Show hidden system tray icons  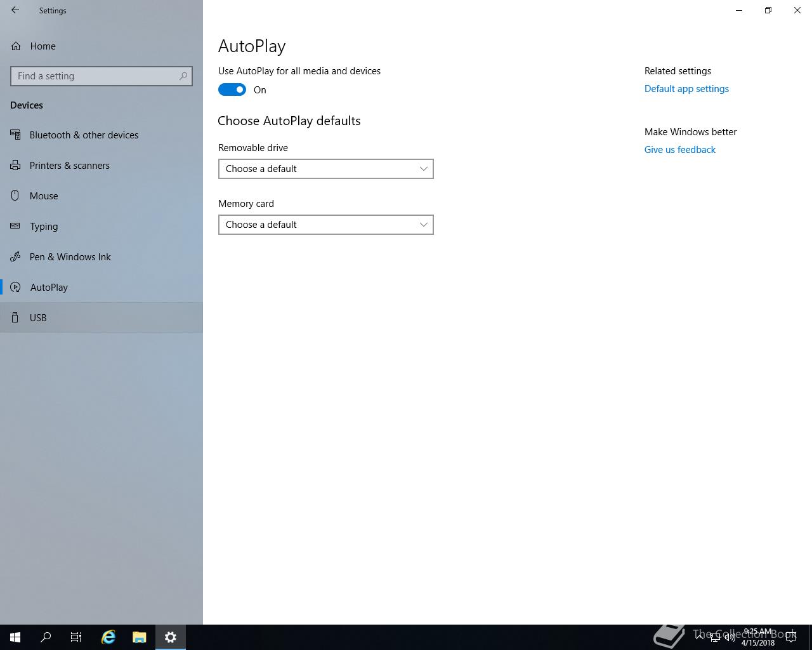(x=700, y=637)
